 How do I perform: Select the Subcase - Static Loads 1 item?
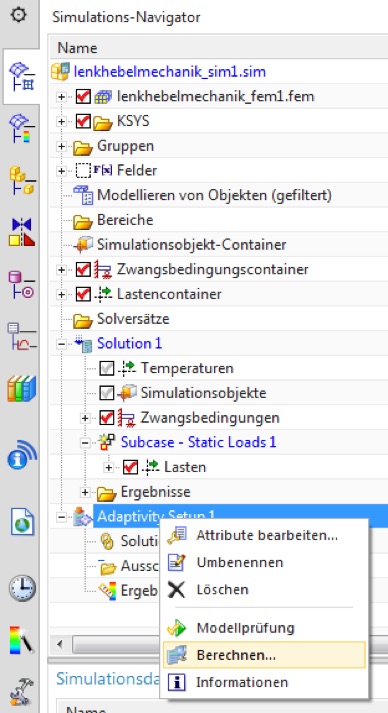pos(198,442)
